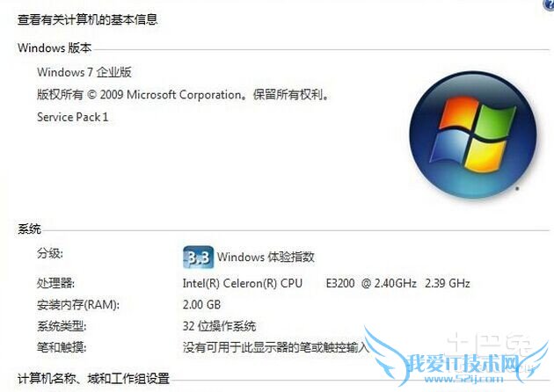Click the www.52ij.com watermark URL
Viewport: 554px width, 392px height.
[464, 379]
